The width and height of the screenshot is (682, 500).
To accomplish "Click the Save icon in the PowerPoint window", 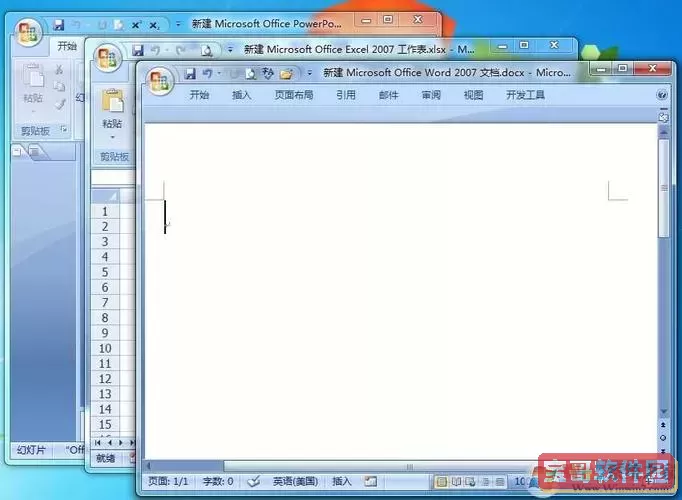I will (59, 25).
